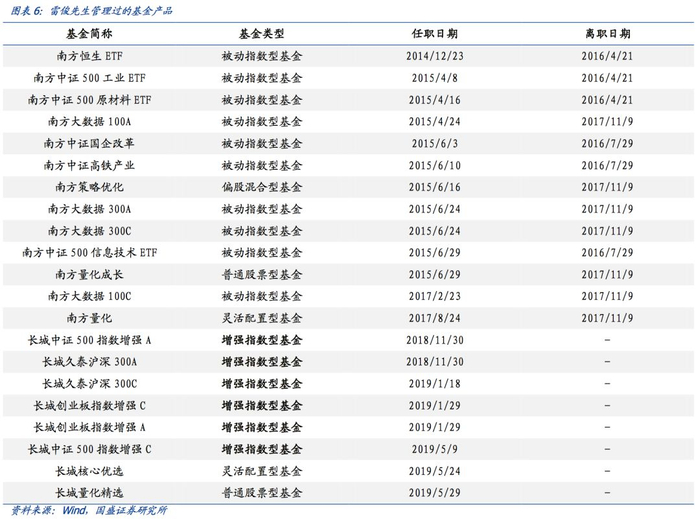
Task: Select fund name 长城久泰沪深 300A
Action: pyautogui.click(x=89, y=362)
